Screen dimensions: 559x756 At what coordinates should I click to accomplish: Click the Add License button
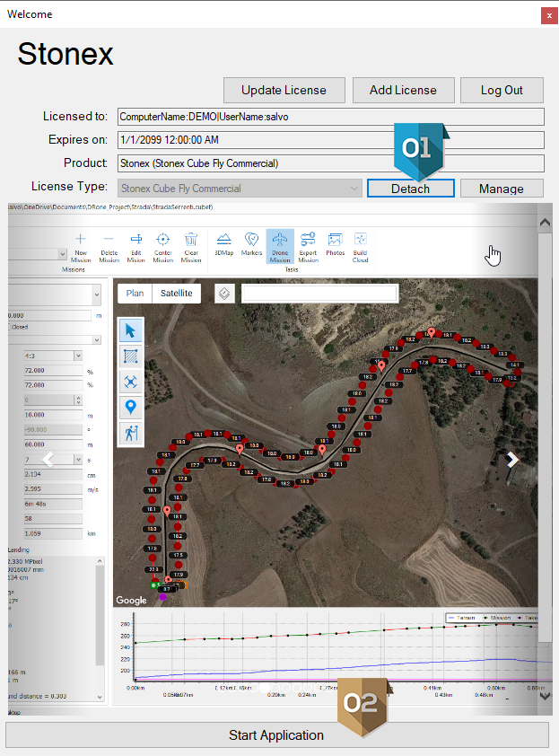tap(404, 90)
